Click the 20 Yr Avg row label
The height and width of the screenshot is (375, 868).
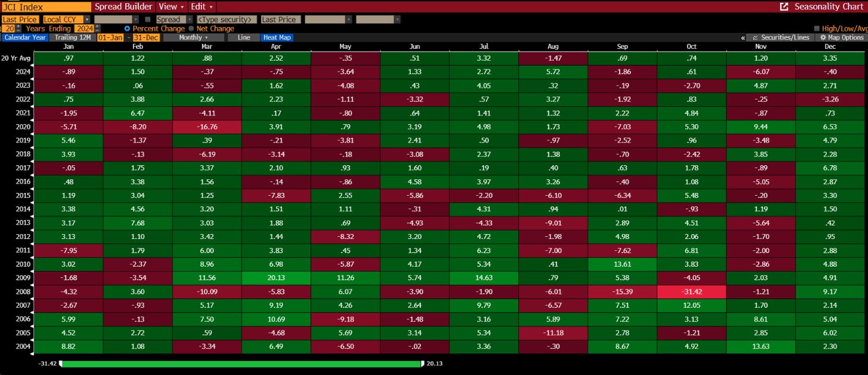(x=16, y=58)
